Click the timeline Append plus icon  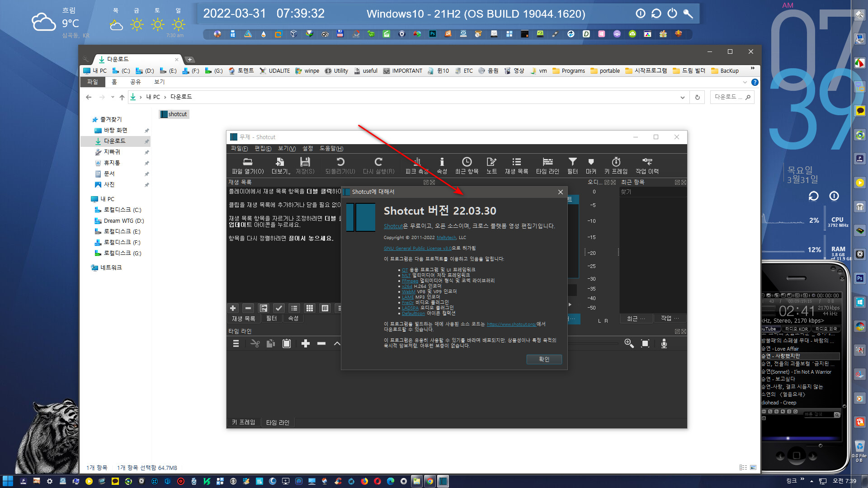[306, 344]
